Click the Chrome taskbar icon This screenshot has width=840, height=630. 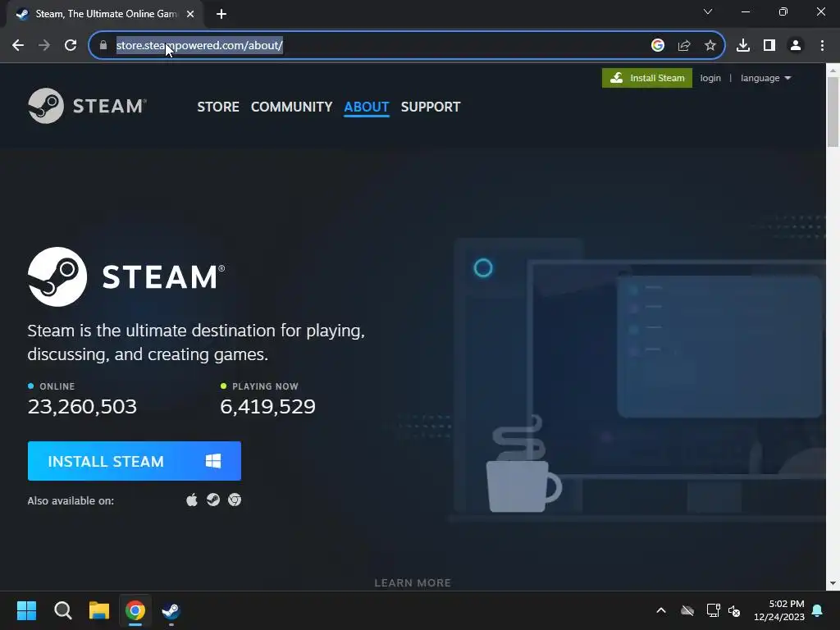[135, 610]
